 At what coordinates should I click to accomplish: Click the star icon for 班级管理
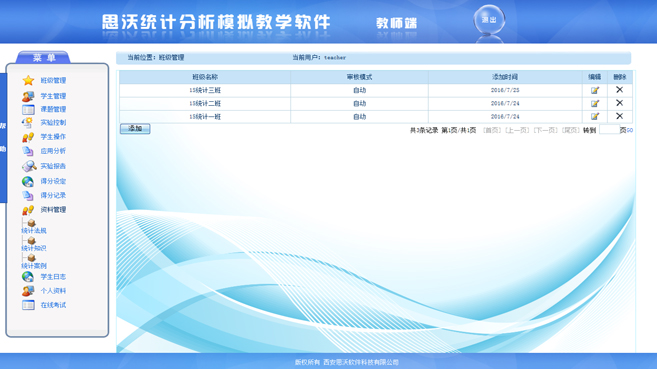point(28,80)
